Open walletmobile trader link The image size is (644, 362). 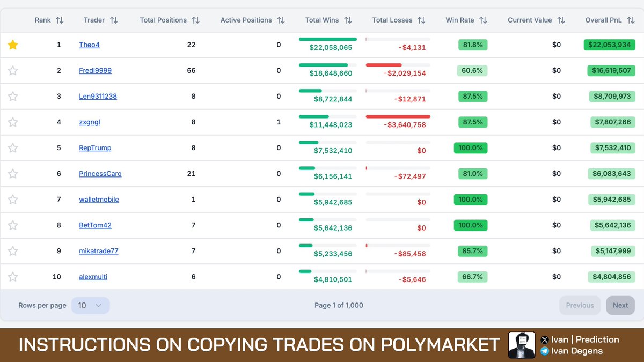(99, 200)
